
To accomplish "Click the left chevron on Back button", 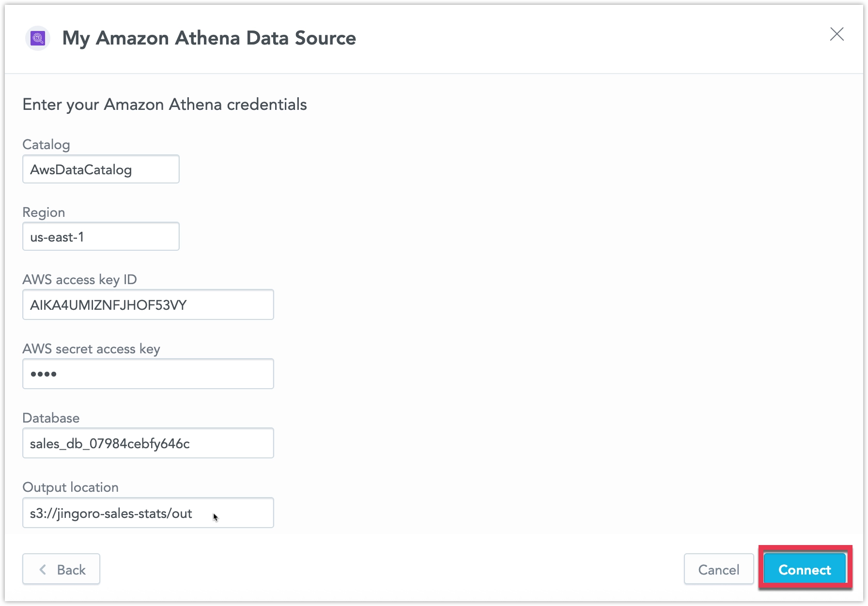I will tap(43, 570).
